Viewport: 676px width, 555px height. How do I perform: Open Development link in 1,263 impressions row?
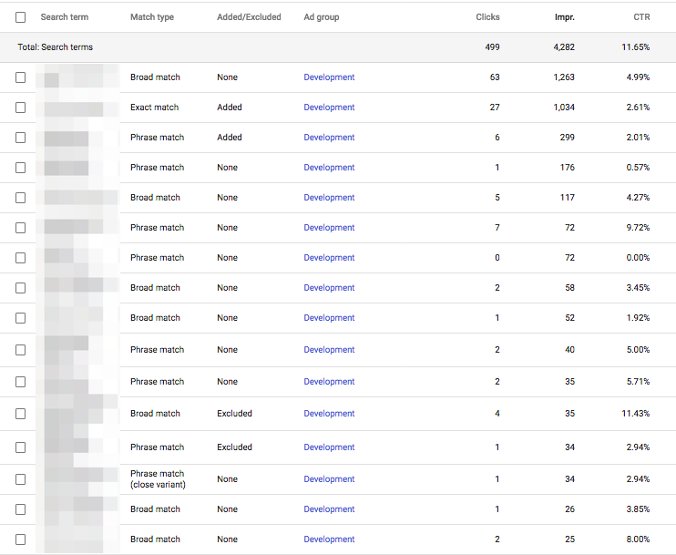click(x=329, y=77)
